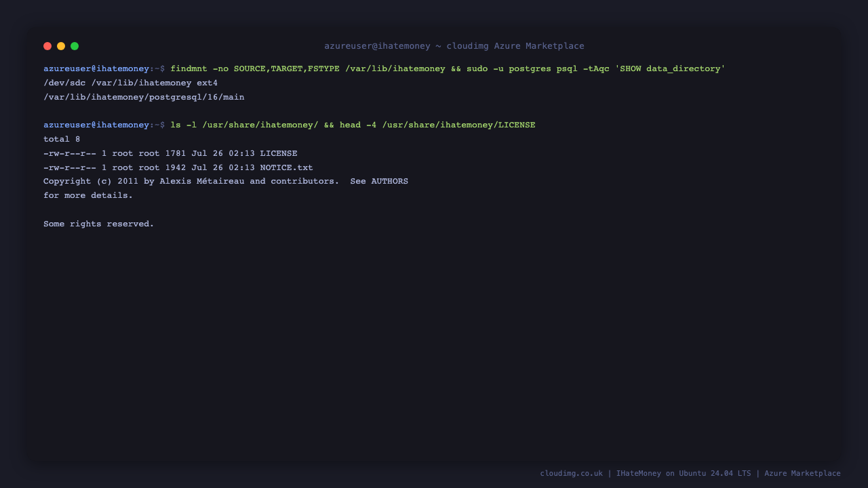Click the red close window dot
The image size is (868, 488).
click(47, 46)
